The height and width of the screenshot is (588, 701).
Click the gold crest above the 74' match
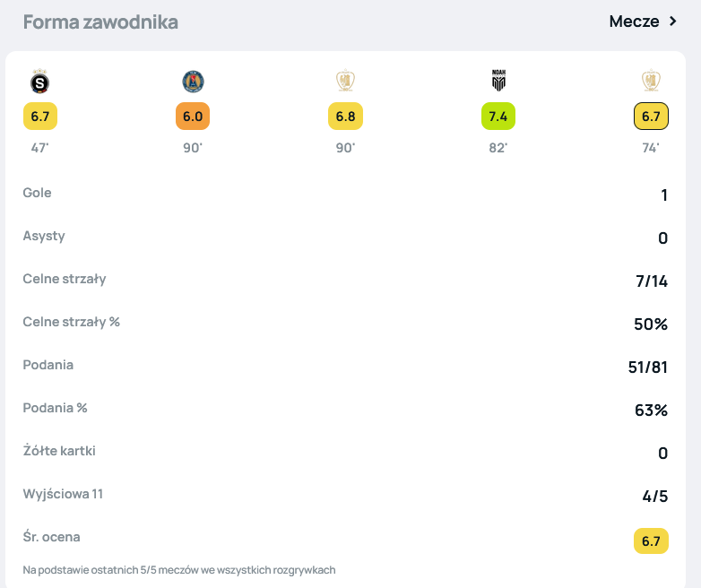(651, 82)
